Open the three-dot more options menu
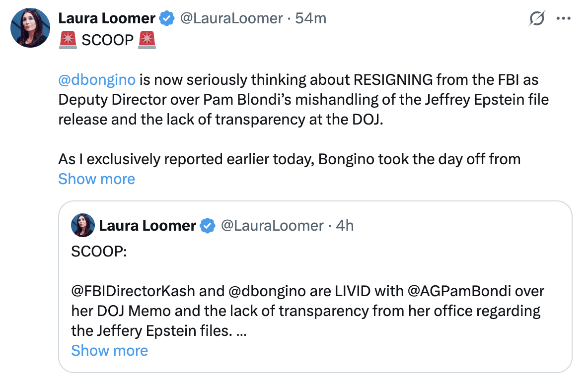Image resolution: width=588 pixels, height=383 pixels. [564, 19]
